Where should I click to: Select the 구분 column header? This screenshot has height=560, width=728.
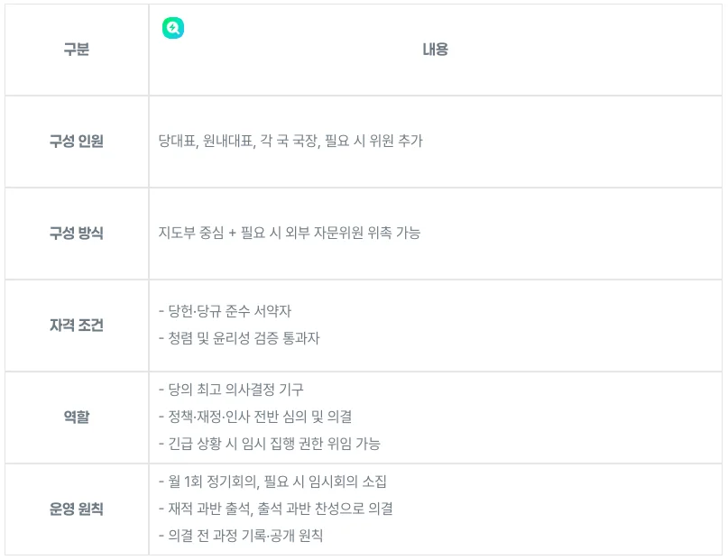point(77,50)
